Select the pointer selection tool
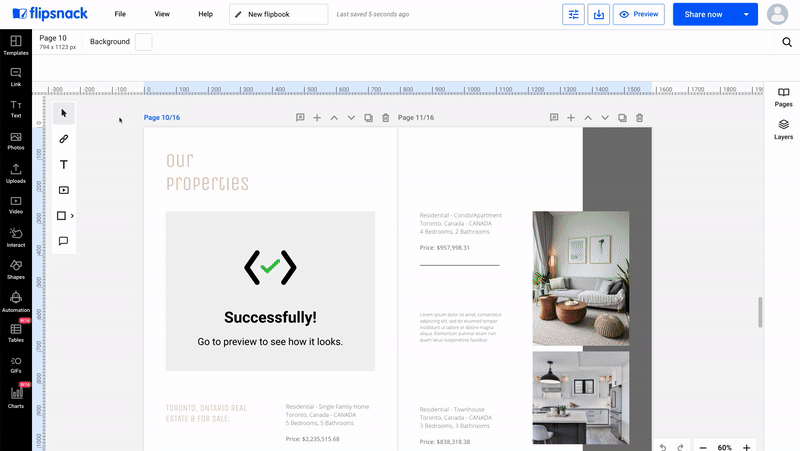Image resolution: width=800 pixels, height=451 pixels. pyautogui.click(x=64, y=113)
